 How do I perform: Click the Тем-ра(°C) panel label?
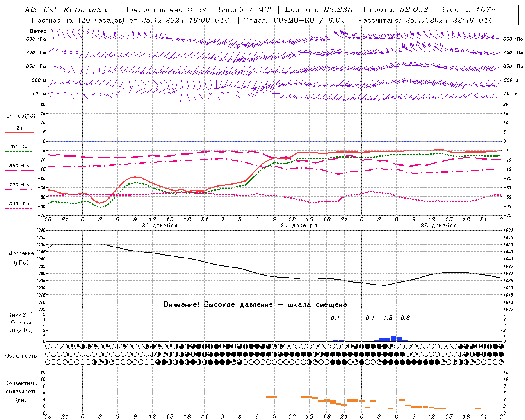click(x=19, y=116)
